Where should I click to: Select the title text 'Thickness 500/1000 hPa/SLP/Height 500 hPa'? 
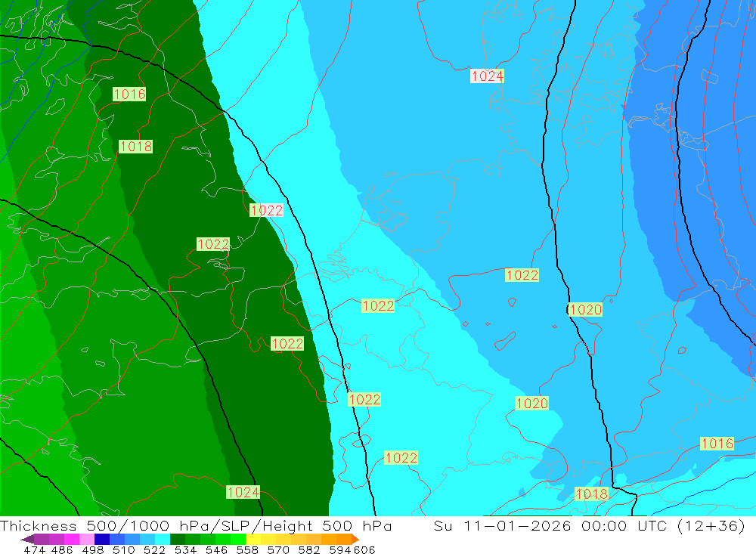(x=196, y=525)
